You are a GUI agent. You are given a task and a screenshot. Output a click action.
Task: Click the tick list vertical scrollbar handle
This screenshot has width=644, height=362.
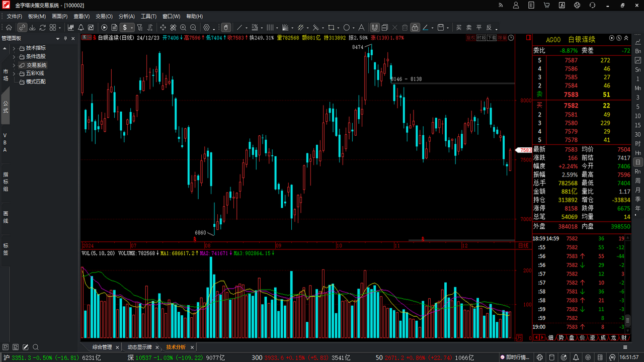point(627,320)
